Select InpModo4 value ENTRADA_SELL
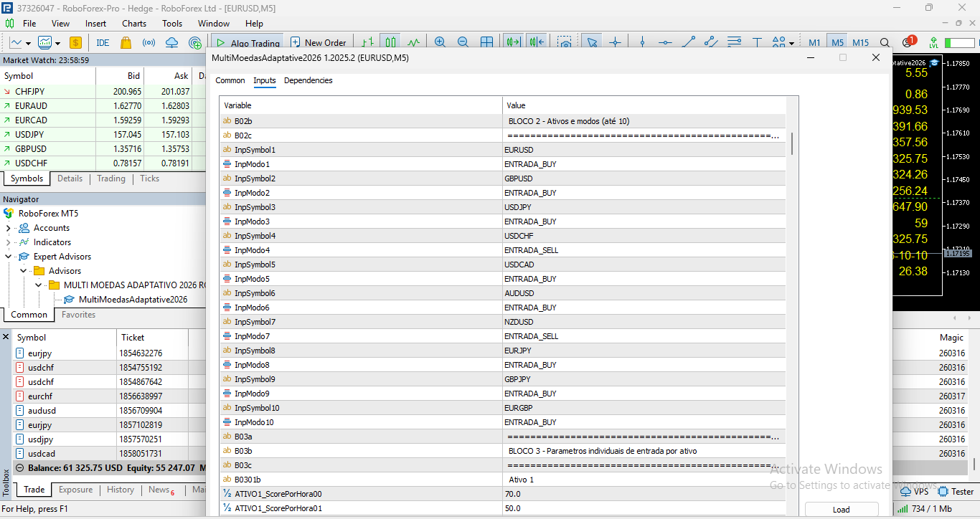Image resolution: width=980 pixels, height=519 pixels. (644, 250)
